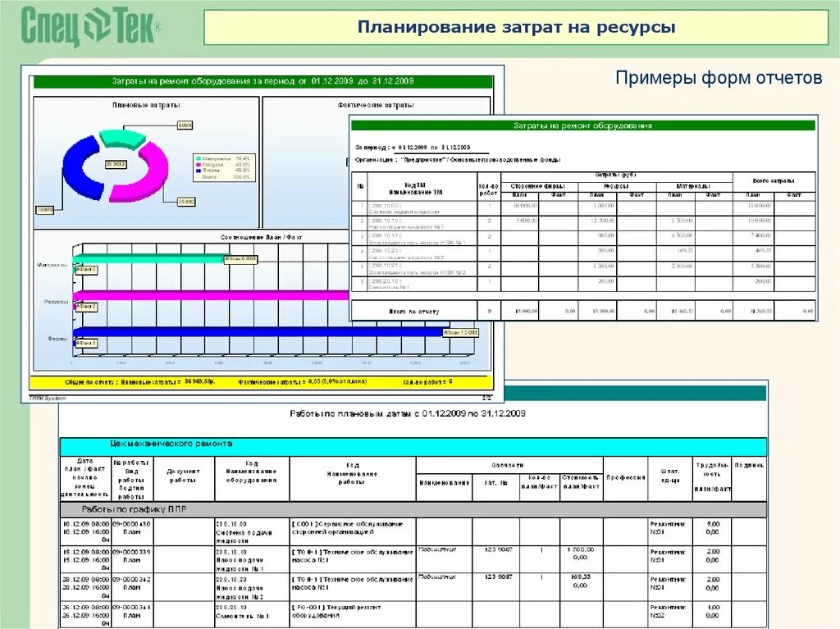Click the magenta Ресурсы plan bar

coord(211,294)
